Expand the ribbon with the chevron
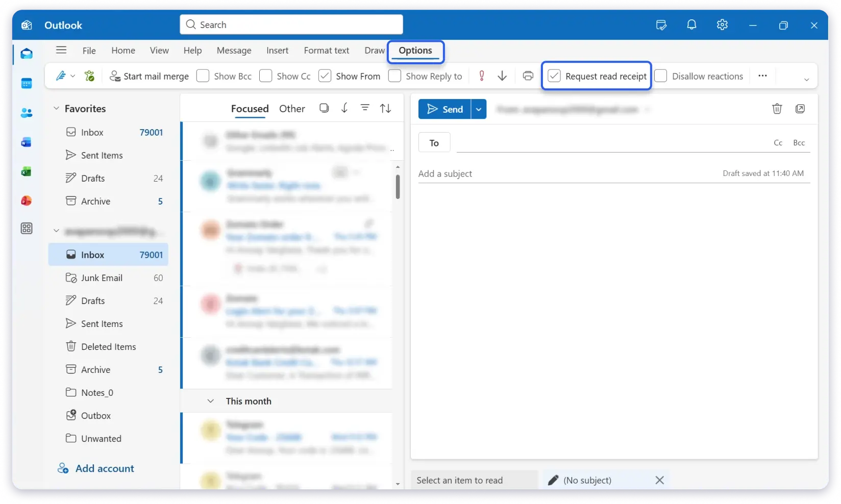The image size is (841, 504). tap(806, 80)
